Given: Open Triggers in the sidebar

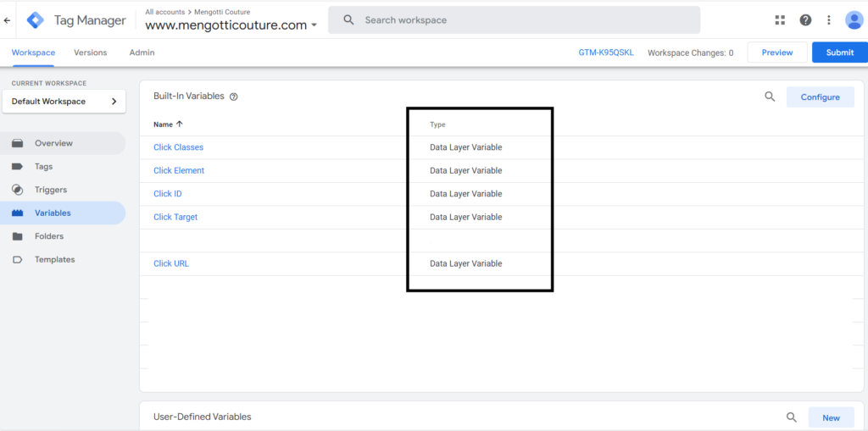Looking at the screenshot, I should (x=63, y=190).
